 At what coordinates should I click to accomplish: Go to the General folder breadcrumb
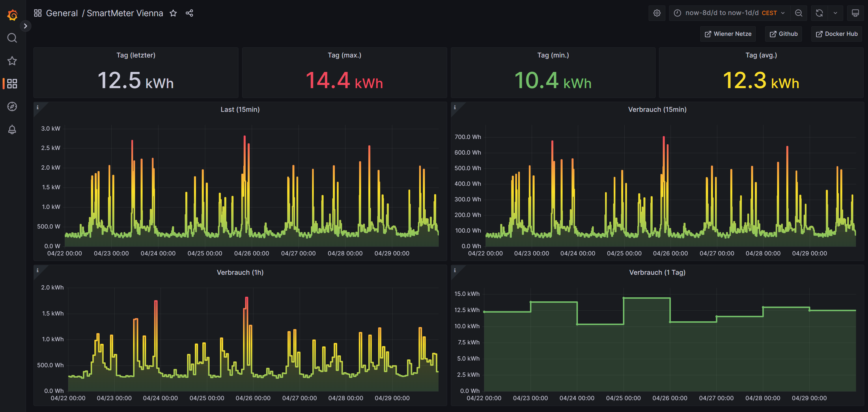tap(62, 13)
